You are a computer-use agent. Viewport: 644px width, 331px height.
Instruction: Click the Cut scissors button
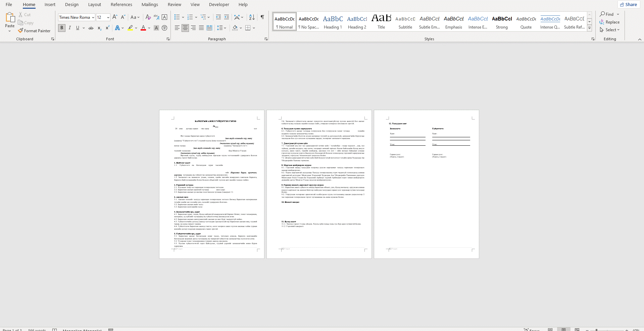(x=24, y=15)
